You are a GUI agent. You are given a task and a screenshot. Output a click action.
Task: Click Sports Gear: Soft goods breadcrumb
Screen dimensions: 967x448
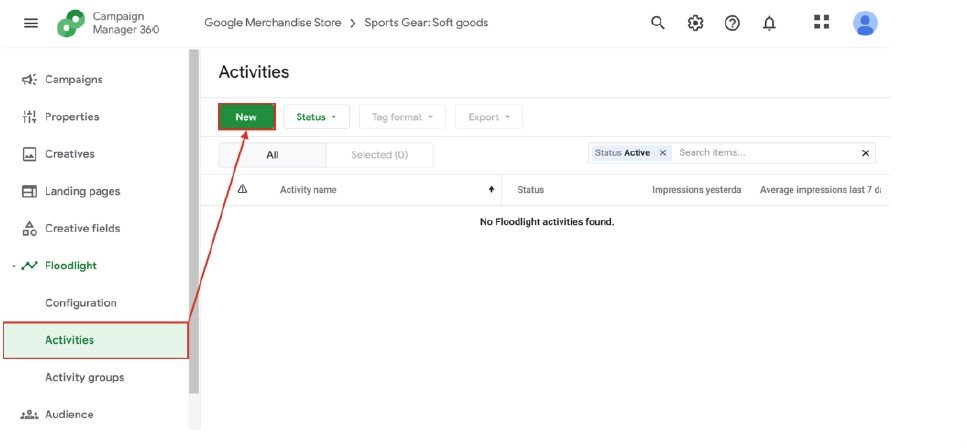pyautogui.click(x=426, y=23)
